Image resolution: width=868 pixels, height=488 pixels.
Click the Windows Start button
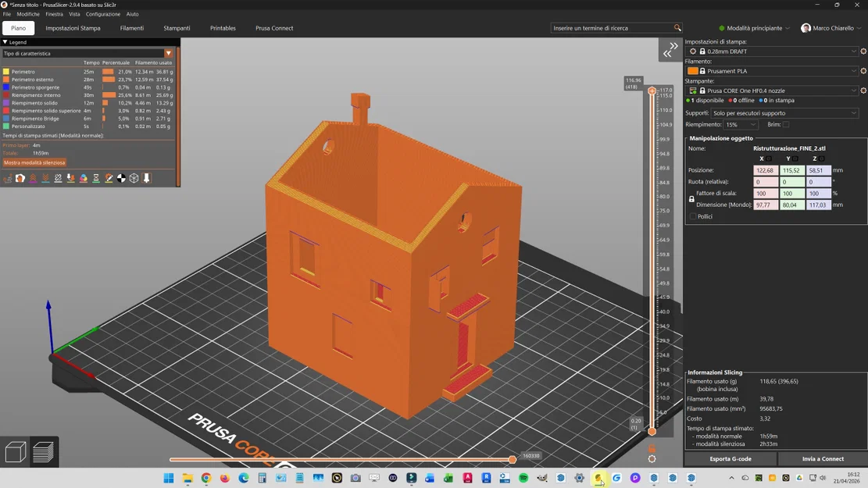pos(169,478)
